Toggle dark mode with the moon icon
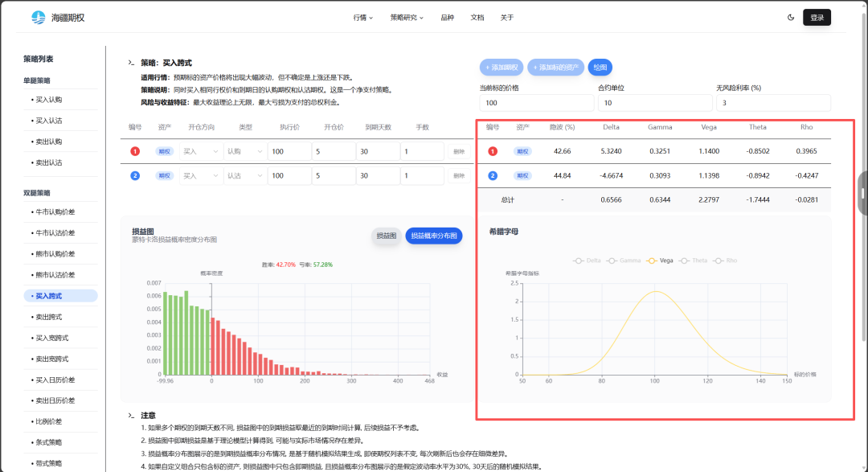 point(791,17)
